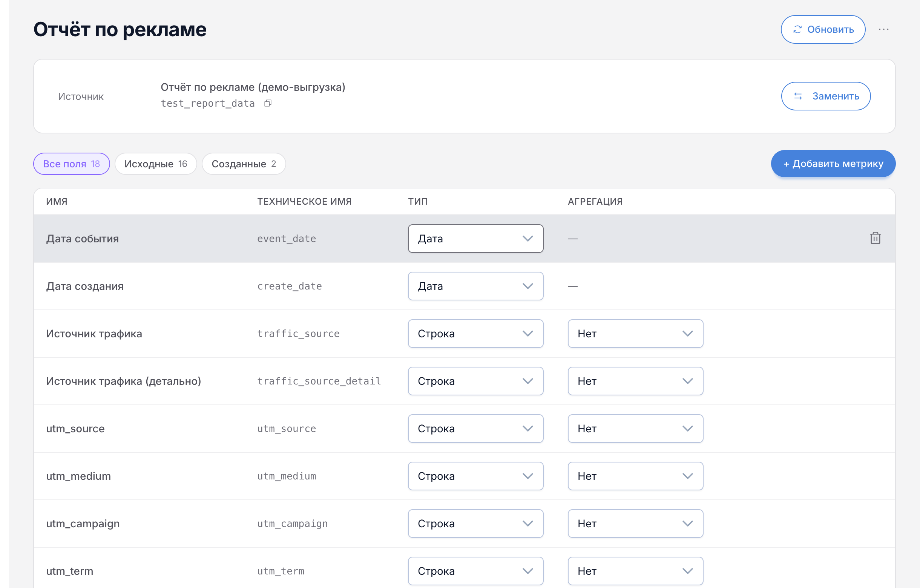Click the Заменить source button
920x588 pixels.
click(x=826, y=96)
